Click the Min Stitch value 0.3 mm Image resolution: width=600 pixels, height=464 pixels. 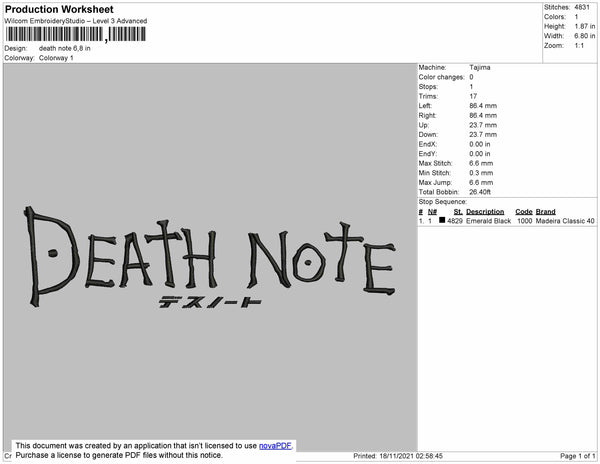pyautogui.click(x=481, y=173)
